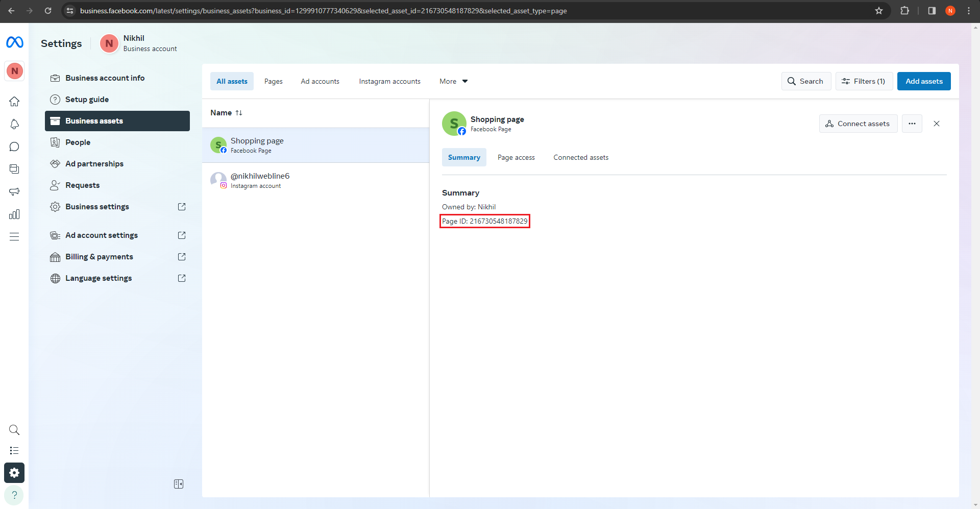980x509 pixels.
Task: Click the N account avatar in left rail
Action: 14,71
